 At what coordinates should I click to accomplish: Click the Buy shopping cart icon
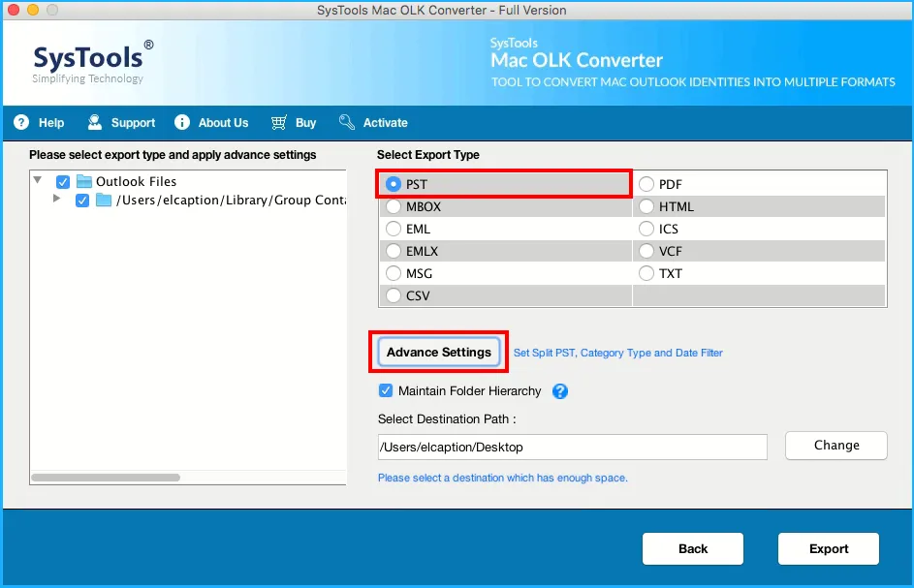[x=278, y=122]
